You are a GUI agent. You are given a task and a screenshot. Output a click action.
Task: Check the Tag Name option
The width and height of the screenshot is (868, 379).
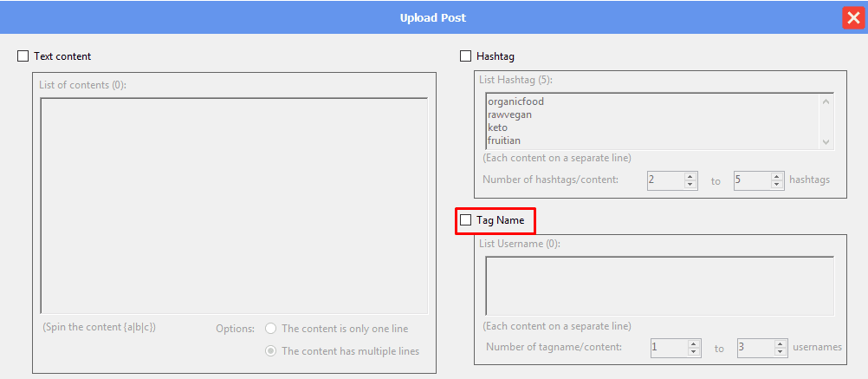click(x=466, y=220)
